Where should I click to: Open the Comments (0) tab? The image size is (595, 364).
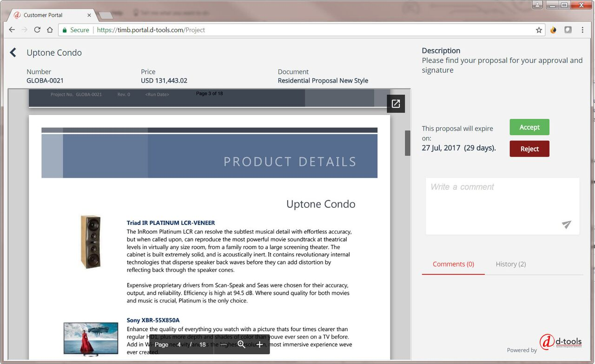[x=453, y=264]
